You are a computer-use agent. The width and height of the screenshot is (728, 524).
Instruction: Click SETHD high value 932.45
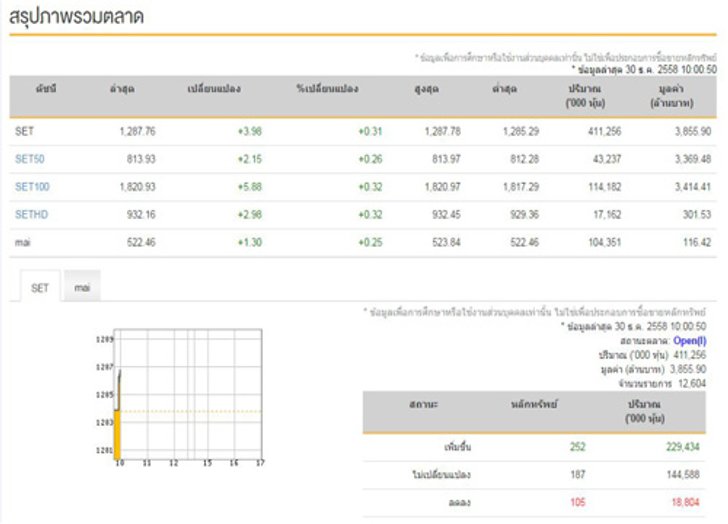(446, 215)
